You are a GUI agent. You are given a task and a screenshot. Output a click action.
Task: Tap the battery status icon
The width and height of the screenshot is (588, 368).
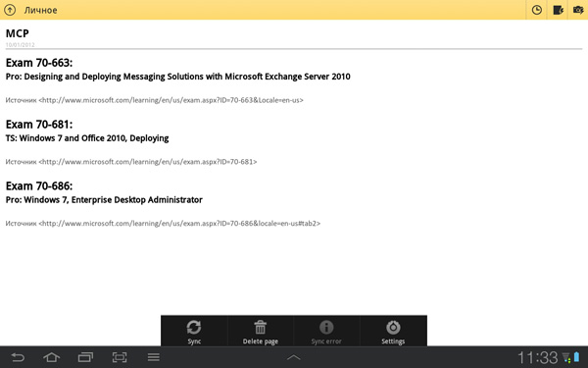[x=577, y=357]
